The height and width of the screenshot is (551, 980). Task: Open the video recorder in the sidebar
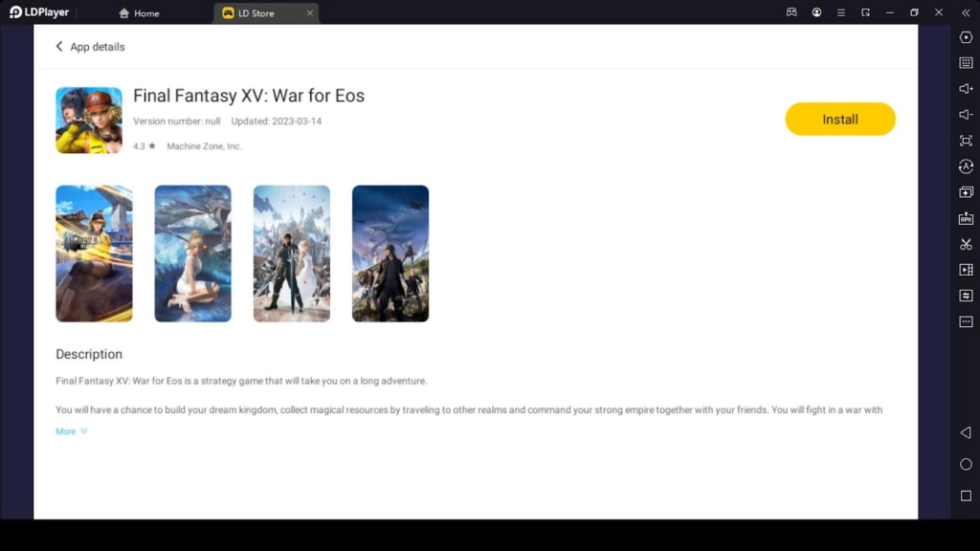966,270
